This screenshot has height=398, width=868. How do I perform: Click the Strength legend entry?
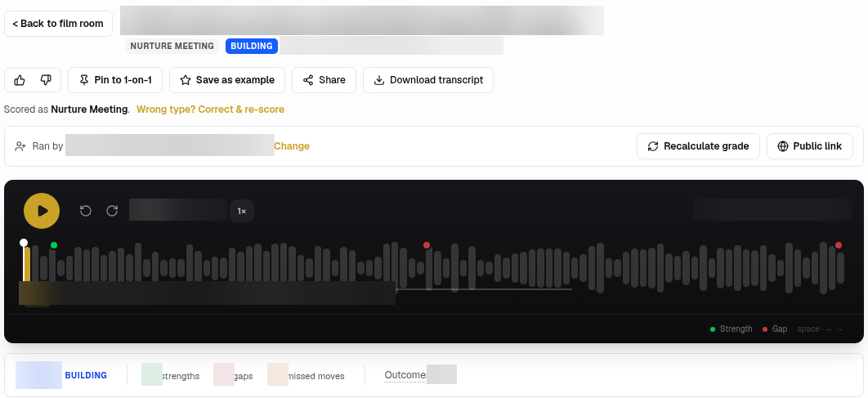pyautogui.click(x=732, y=329)
